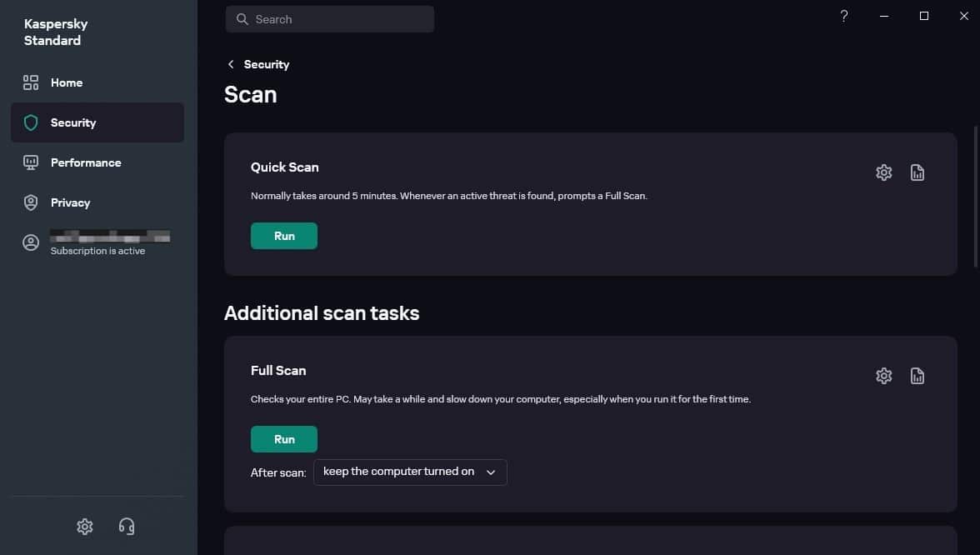980x555 pixels.
Task: Open the 'After scan' action dropdown
Action: click(x=409, y=472)
